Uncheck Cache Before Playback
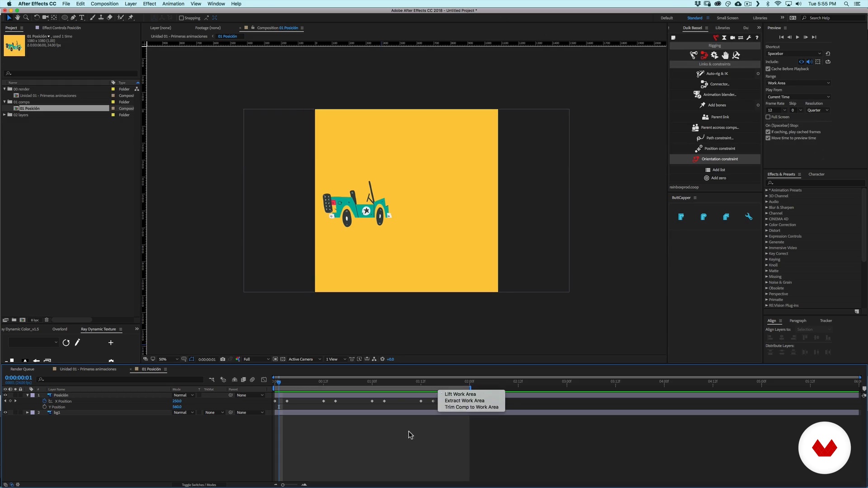This screenshot has width=868, height=488. (x=768, y=69)
